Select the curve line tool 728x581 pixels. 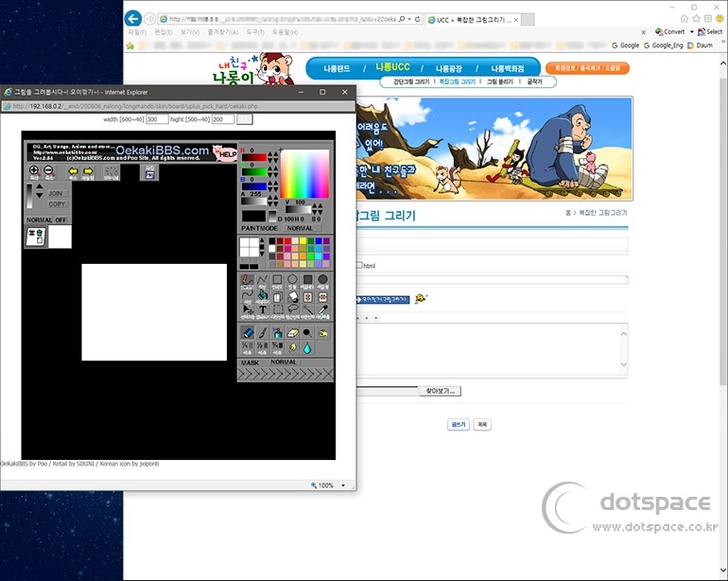pyautogui.click(x=247, y=296)
